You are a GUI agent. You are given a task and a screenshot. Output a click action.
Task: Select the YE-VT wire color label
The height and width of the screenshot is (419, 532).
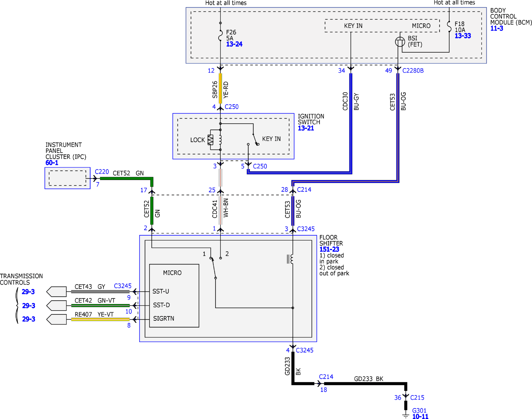tap(106, 315)
